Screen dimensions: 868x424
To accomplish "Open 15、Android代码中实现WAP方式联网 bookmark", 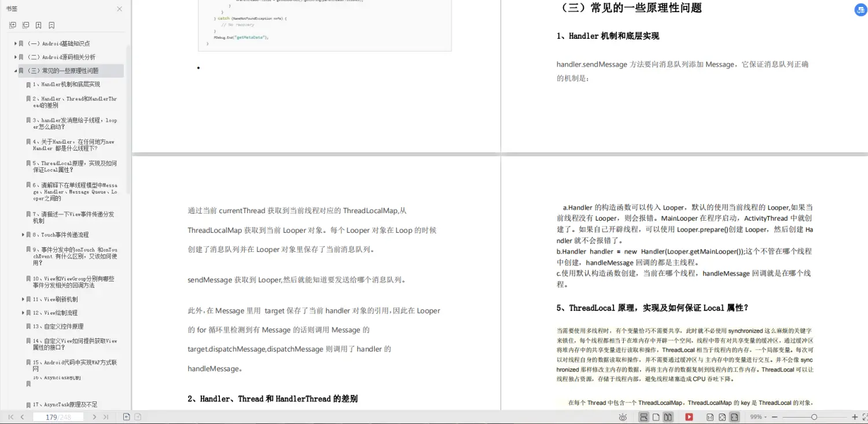I will pyautogui.click(x=75, y=365).
